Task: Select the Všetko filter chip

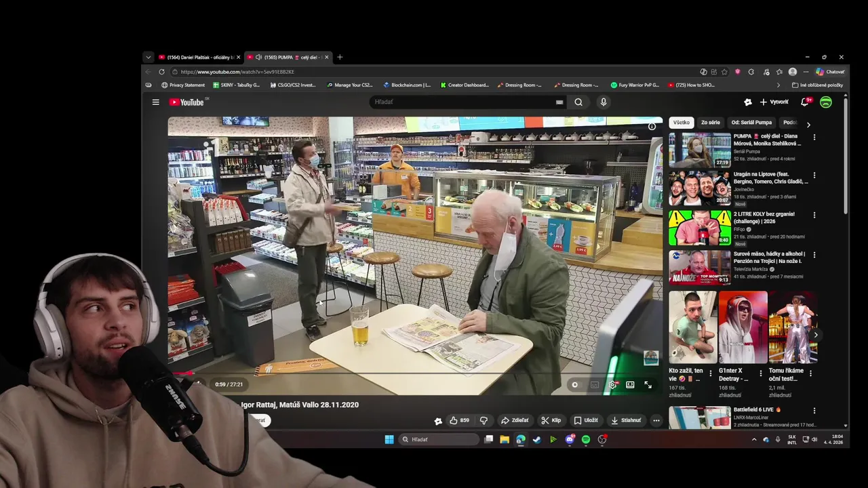Action: coord(682,123)
